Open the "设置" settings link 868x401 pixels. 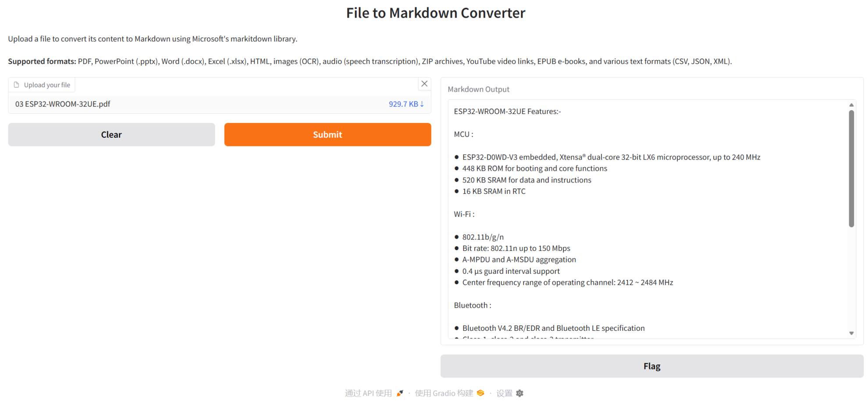point(504,393)
